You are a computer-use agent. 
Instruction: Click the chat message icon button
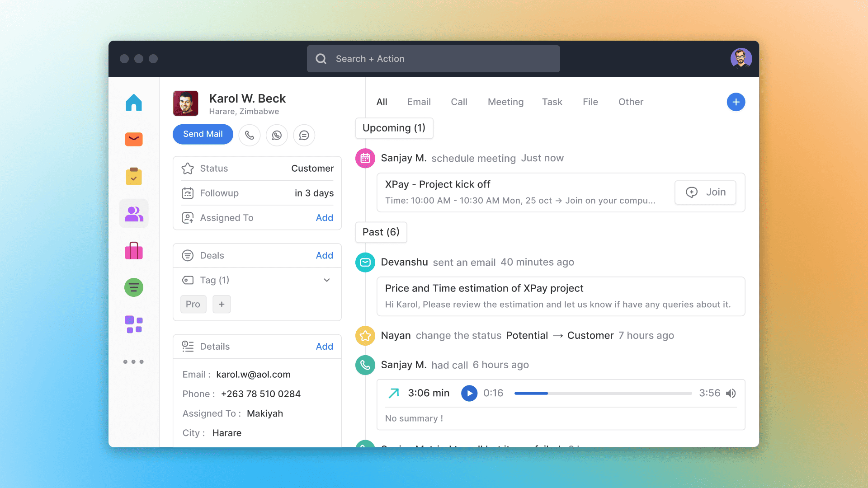(x=304, y=135)
